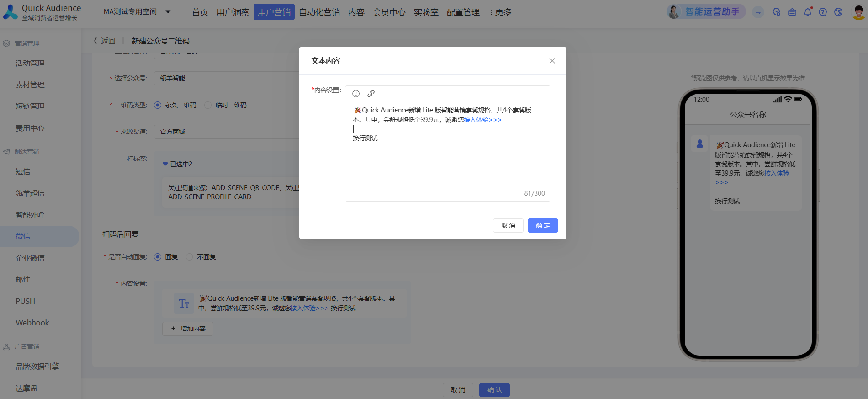Open the 会员中心 menu
This screenshot has width=868, height=399.
click(x=389, y=12)
